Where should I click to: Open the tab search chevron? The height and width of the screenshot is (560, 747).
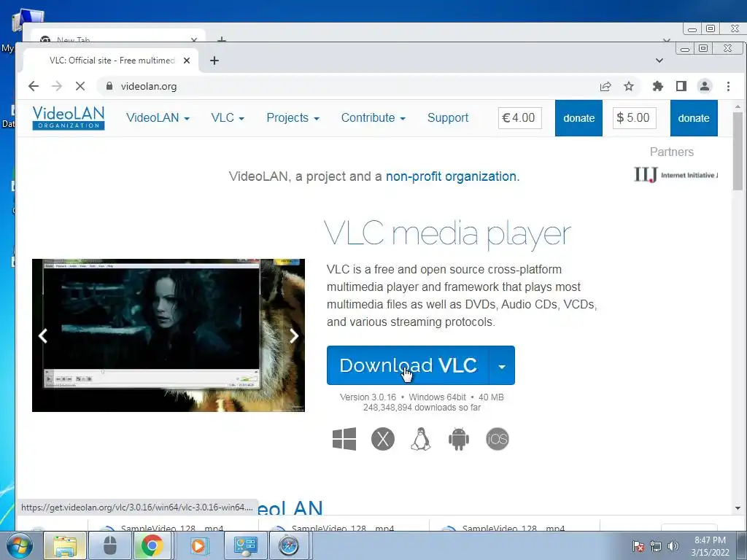[x=659, y=61]
